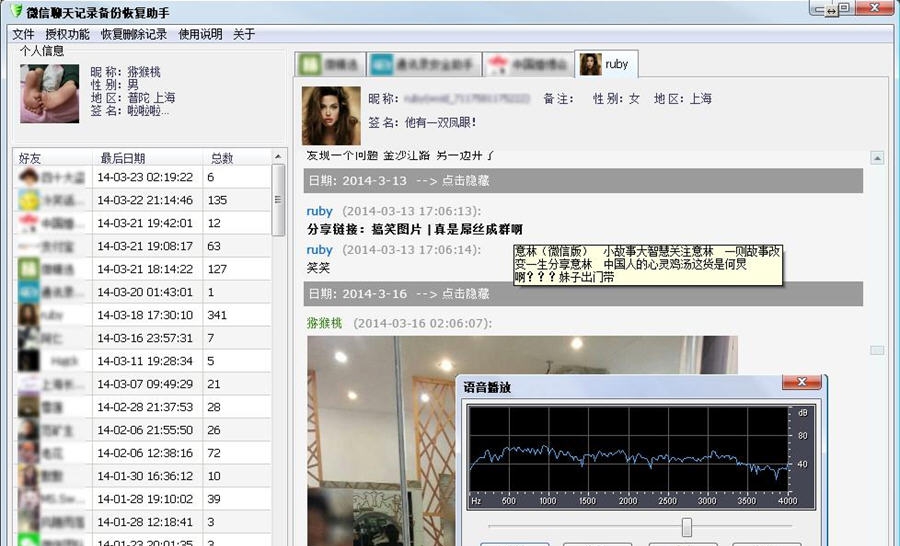Click the audio spectrum graph display
The image size is (900, 546).
pos(641,457)
